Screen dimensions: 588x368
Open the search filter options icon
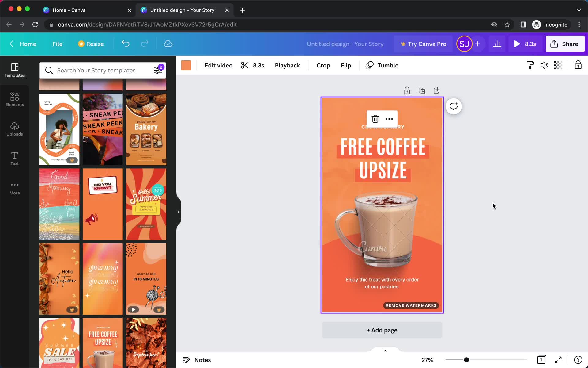coord(158,70)
